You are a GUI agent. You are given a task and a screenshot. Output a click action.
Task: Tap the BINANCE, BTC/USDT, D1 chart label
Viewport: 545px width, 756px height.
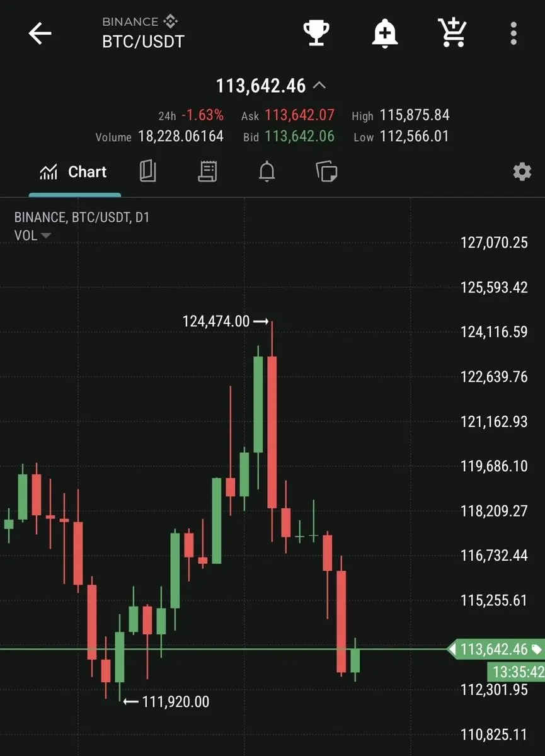pyautogui.click(x=82, y=218)
